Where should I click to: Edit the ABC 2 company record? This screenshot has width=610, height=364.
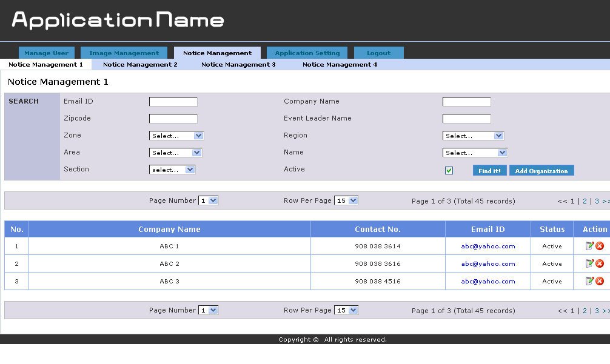click(x=589, y=263)
